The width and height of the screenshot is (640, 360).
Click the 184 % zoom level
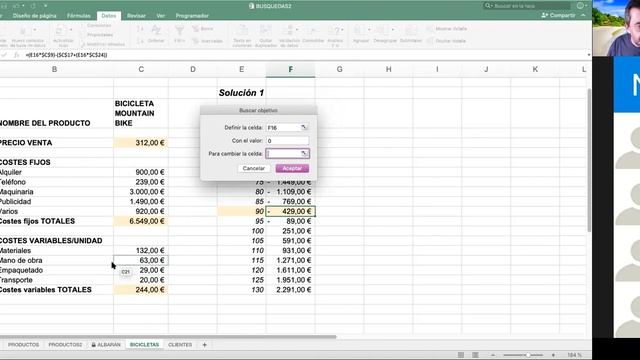(574, 355)
